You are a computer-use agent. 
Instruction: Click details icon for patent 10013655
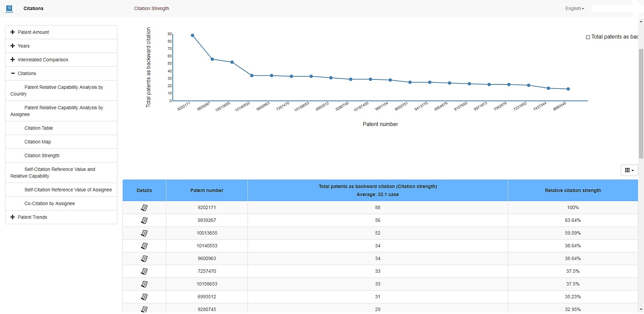pos(144,233)
